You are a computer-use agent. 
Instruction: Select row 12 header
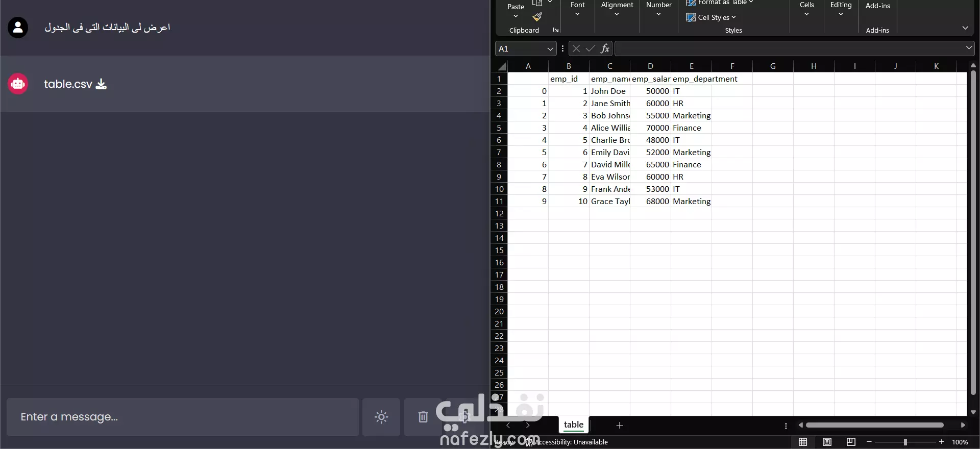coord(499,213)
